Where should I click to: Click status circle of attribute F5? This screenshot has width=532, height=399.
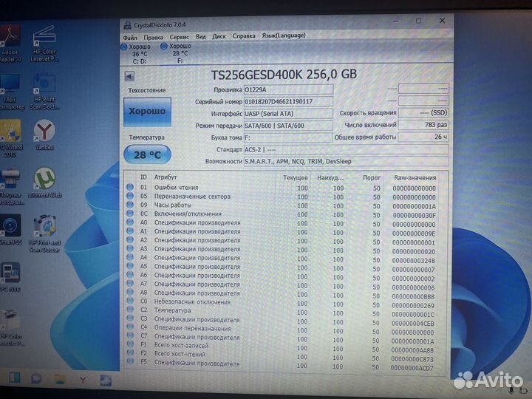[130, 361]
